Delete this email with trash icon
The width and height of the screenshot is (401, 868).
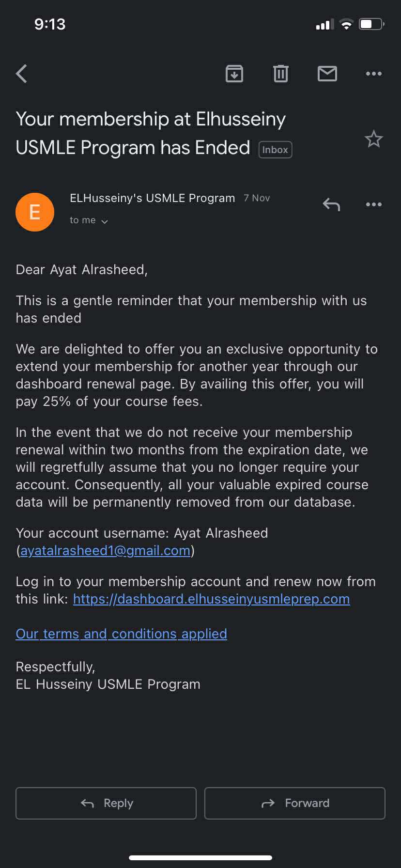pos(281,74)
